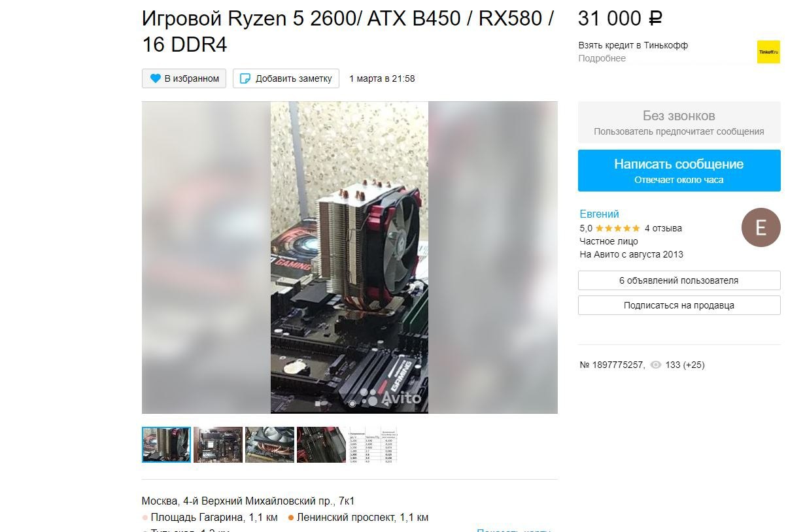
Task: Toggle the В избранном favorite button
Action: coord(184,78)
